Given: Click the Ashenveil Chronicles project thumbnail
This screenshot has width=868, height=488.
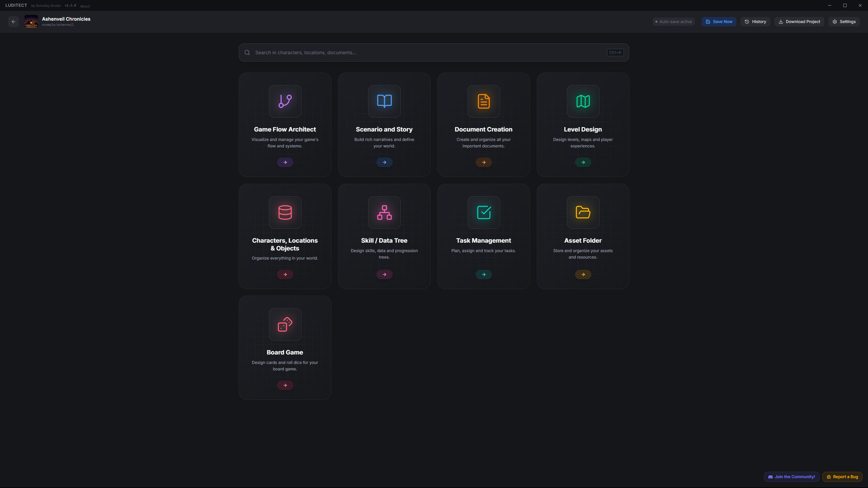Looking at the screenshot, I should [x=31, y=22].
